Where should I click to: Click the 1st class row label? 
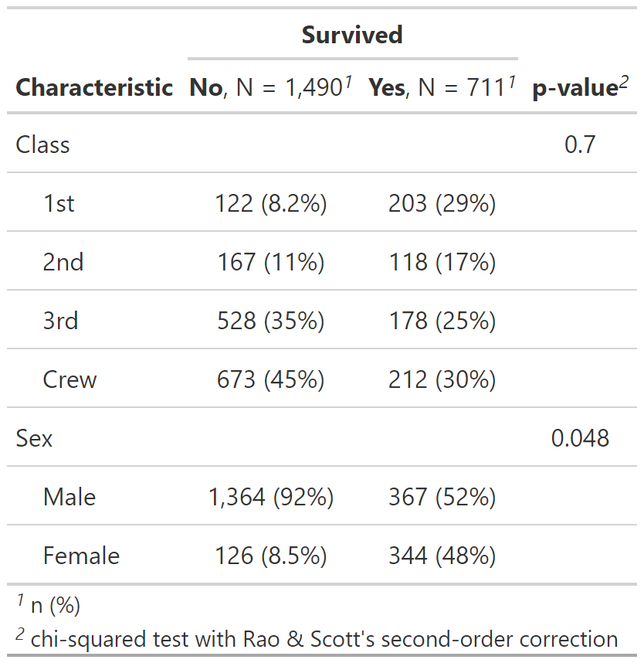click(59, 203)
